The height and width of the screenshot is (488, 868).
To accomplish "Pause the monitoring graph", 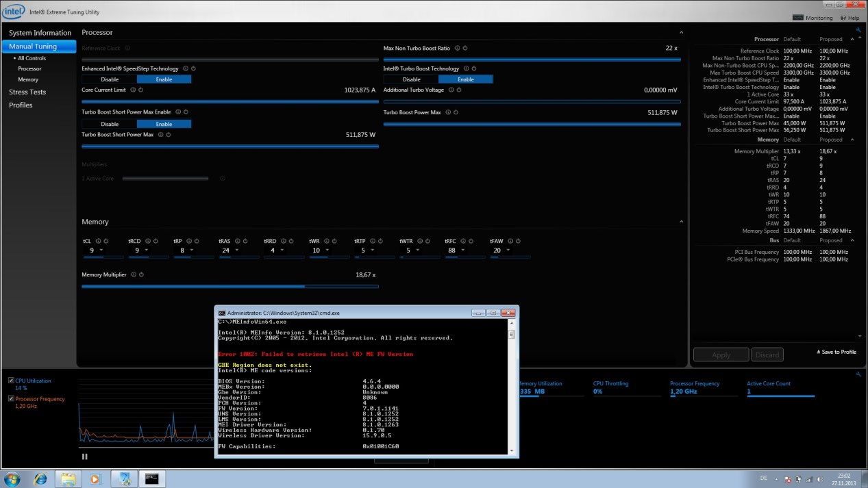I will click(85, 457).
